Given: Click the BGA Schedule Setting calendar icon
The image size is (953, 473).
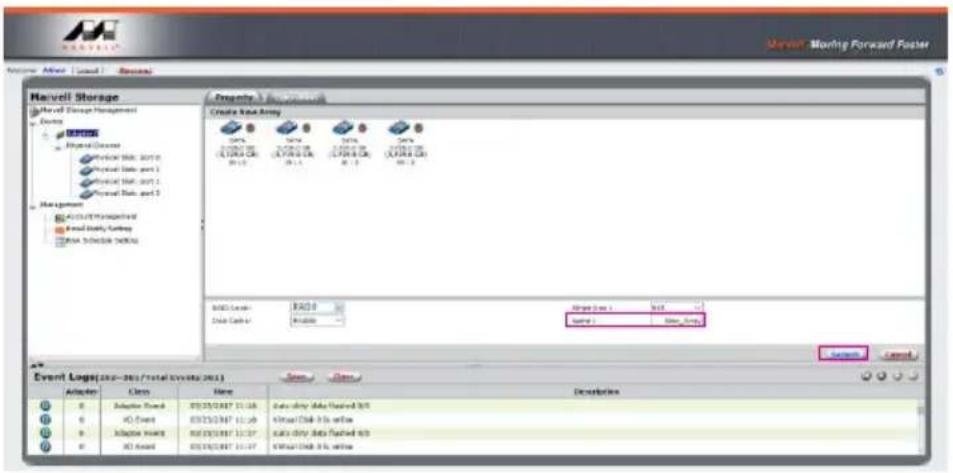Looking at the screenshot, I should tap(60, 241).
